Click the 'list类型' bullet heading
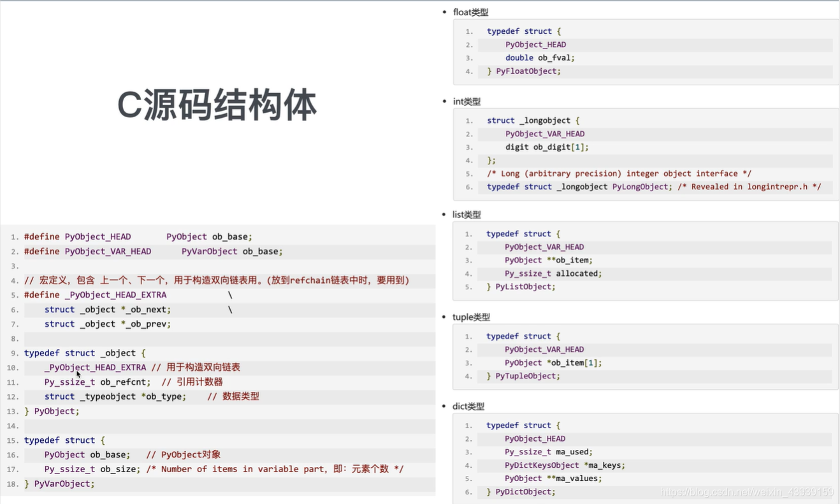 click(467, 215)
